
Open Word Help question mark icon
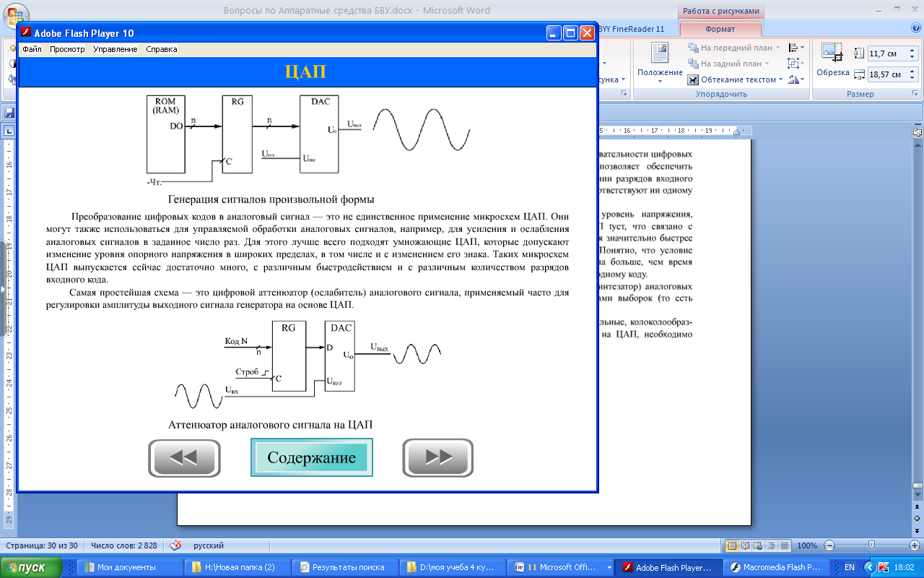coord(916,28)
